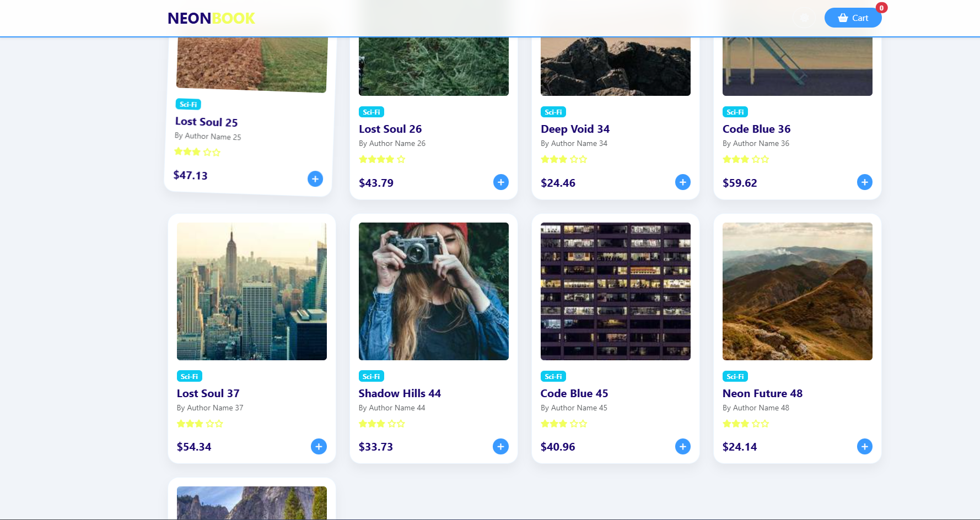Click the Sci-Fi badge on Shadow Hills 44
Screen dimensions: 980x520
[371, 376]
